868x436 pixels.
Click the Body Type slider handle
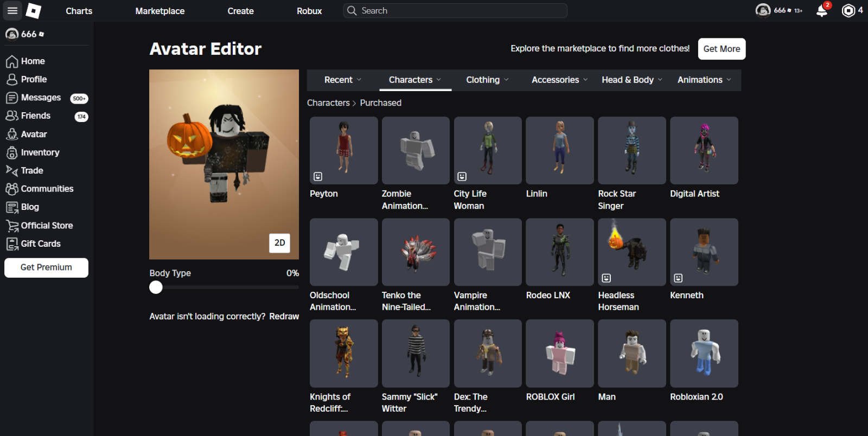click(156, 287)
